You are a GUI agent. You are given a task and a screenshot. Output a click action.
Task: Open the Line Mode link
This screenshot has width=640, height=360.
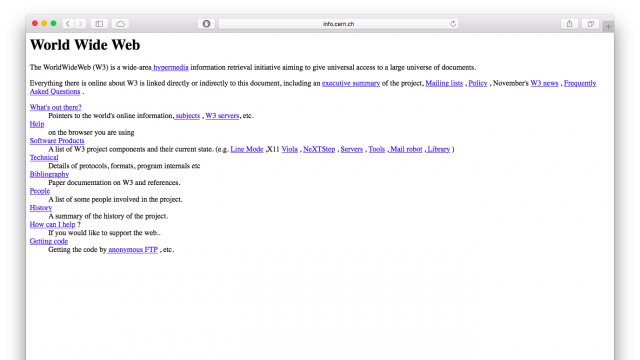(247, 149)
